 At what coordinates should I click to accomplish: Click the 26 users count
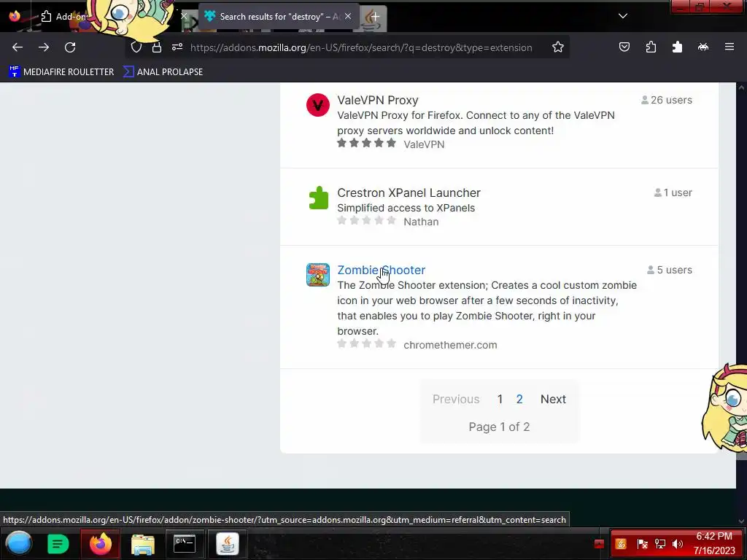(667, 100)
